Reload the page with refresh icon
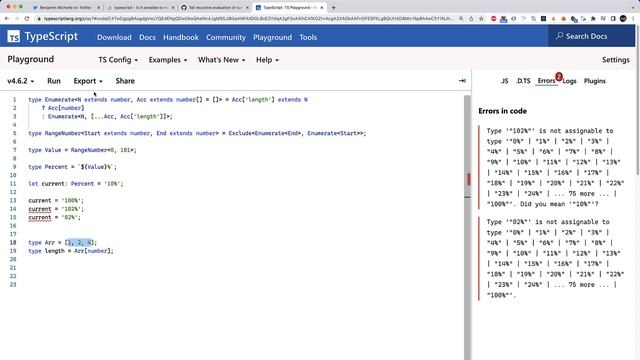 [27, 18]
